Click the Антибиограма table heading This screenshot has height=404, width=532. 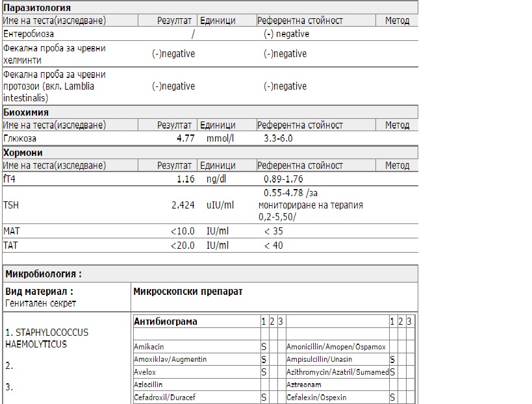click(165, 322)
